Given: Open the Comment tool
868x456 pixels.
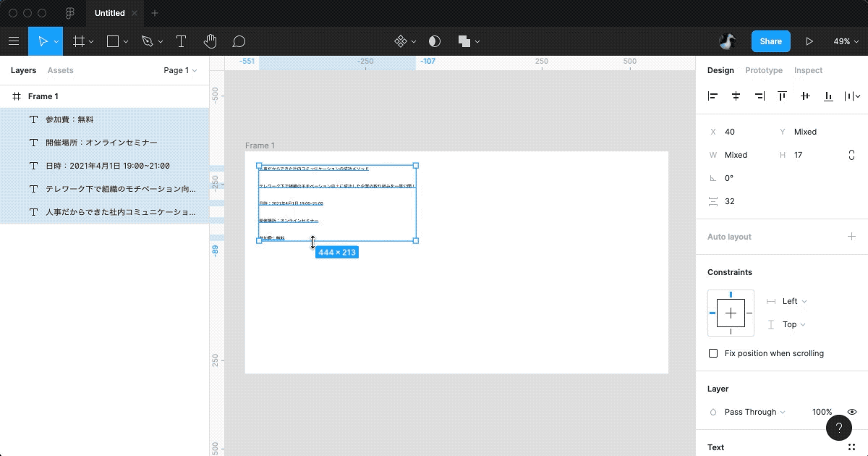Looking at the screenshot, I should click(x=239, y=41).
